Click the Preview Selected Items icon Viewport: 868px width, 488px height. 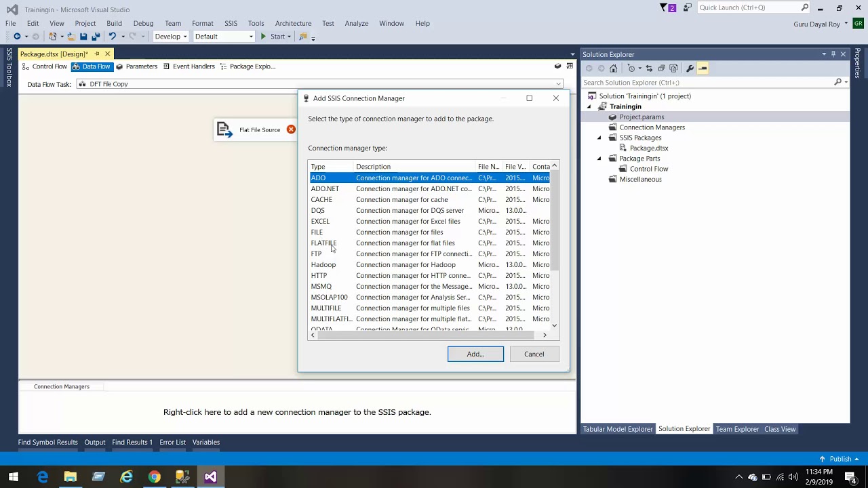703,68
